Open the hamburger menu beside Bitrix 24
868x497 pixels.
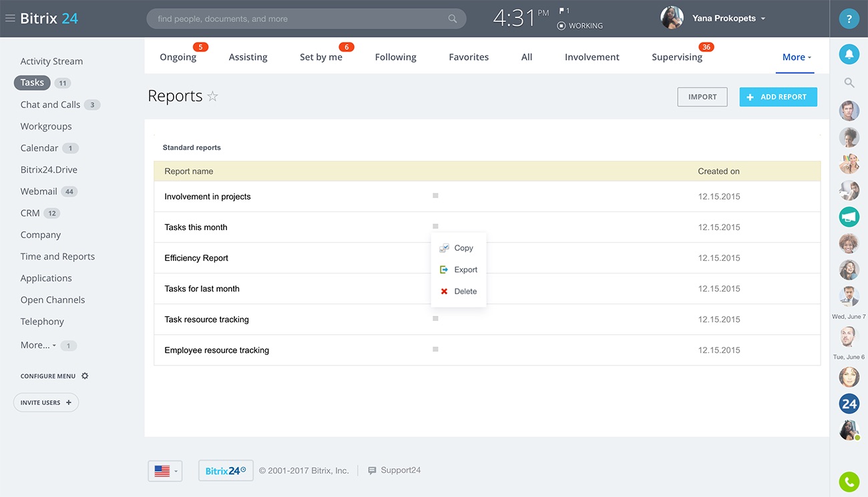10,19
